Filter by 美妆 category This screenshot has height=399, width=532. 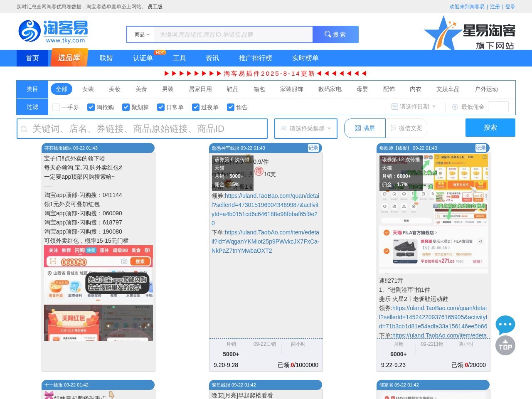point(115,89)
